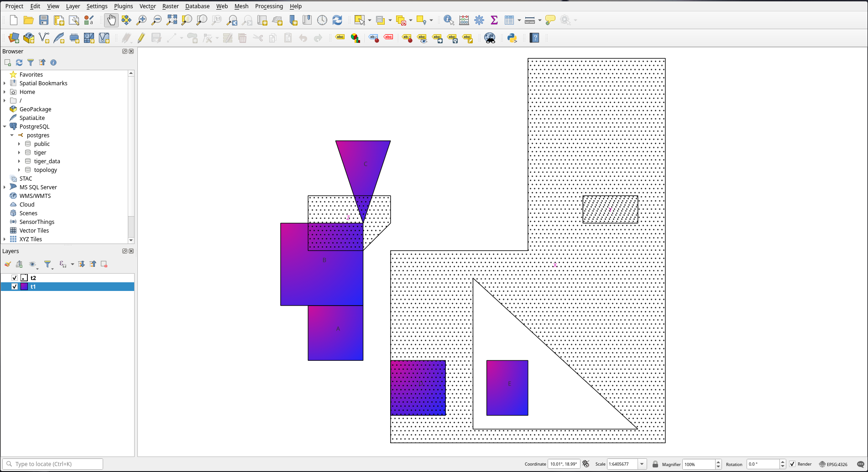Open the Scale dropdown in status bar
The image size is (868, 472).
point(642,464)
